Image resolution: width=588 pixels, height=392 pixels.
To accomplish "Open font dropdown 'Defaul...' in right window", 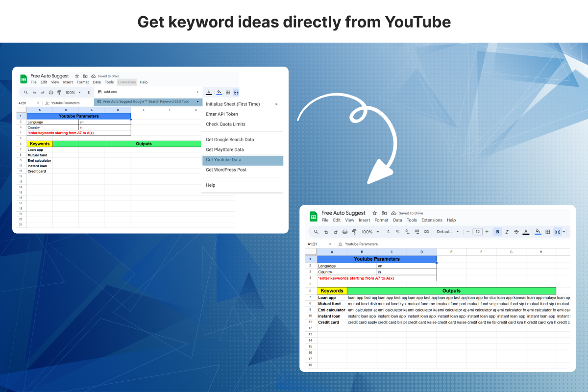I will pos(448,232).
